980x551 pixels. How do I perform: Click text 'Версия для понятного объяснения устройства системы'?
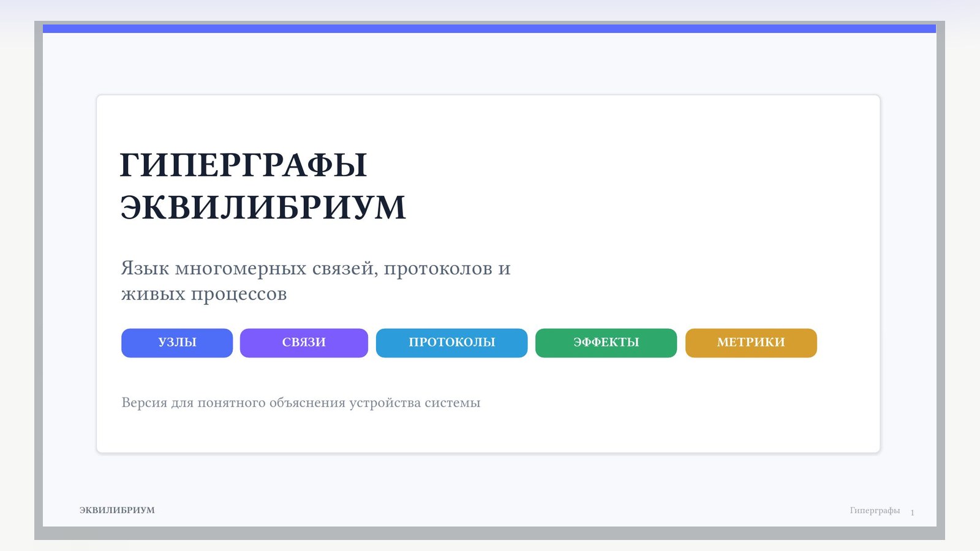301,403
